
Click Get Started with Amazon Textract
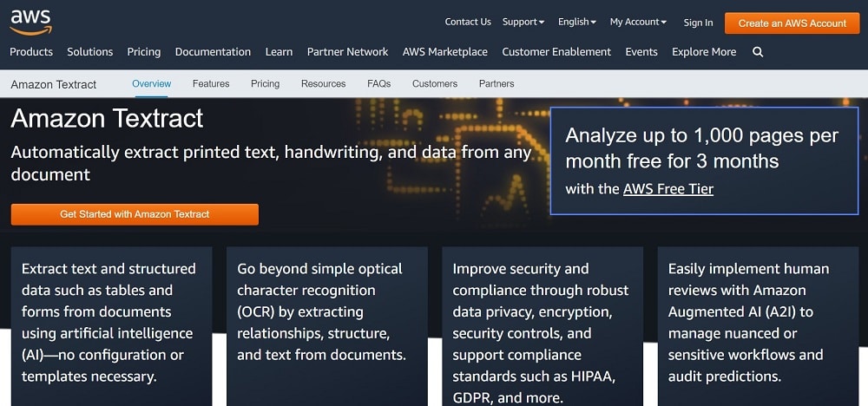(135, 214)
